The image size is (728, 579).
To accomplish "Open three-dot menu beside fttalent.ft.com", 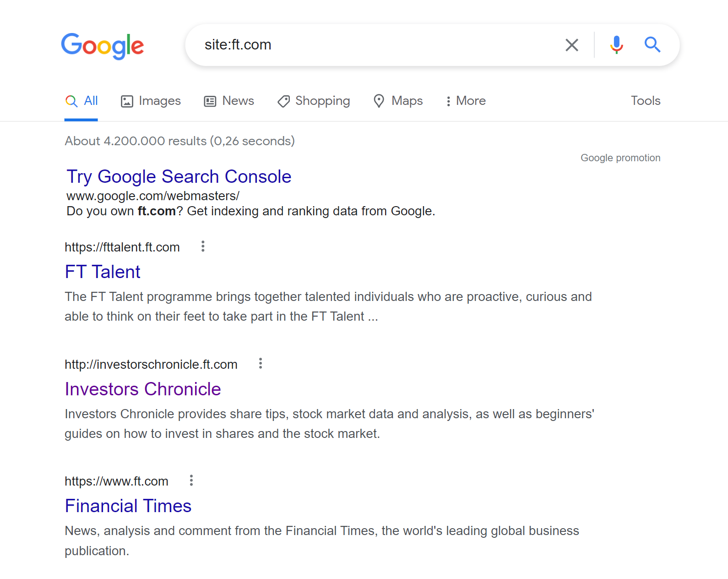I will [203, 246].
